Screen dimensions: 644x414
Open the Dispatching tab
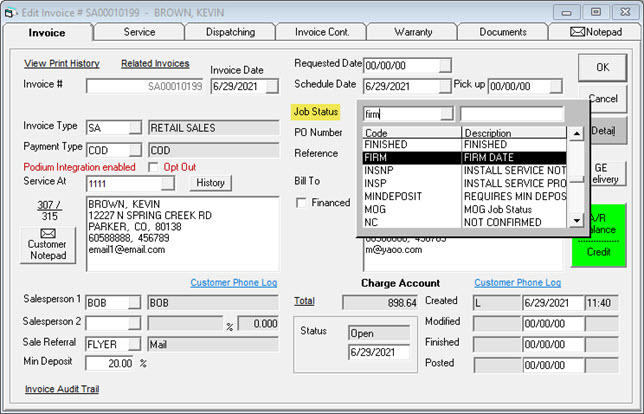[x=230, y=32]
